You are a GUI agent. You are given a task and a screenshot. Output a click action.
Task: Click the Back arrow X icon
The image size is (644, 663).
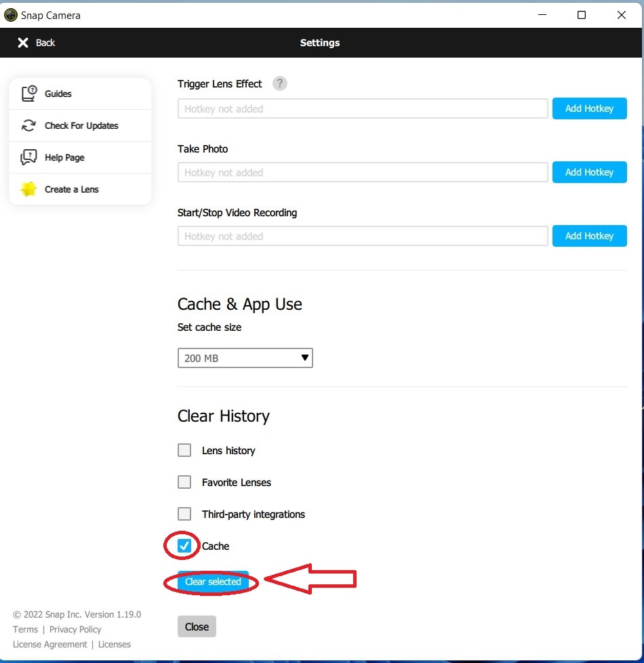[23, 43]
